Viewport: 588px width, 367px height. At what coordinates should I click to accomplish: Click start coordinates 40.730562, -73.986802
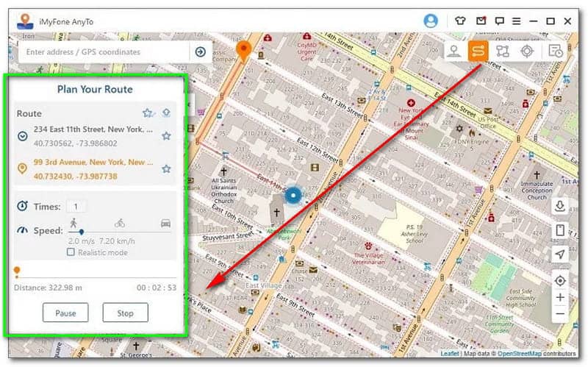click(76, 143)
